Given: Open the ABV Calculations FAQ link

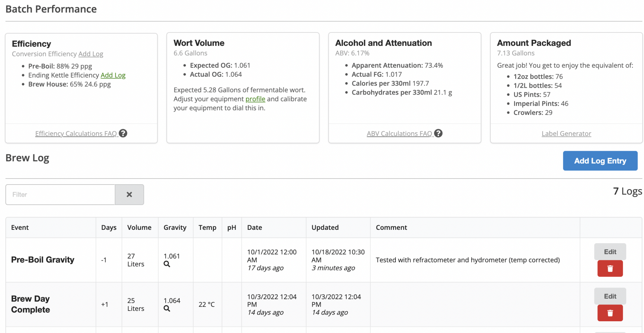Looking at the screenshot, I should pos(399,134).
